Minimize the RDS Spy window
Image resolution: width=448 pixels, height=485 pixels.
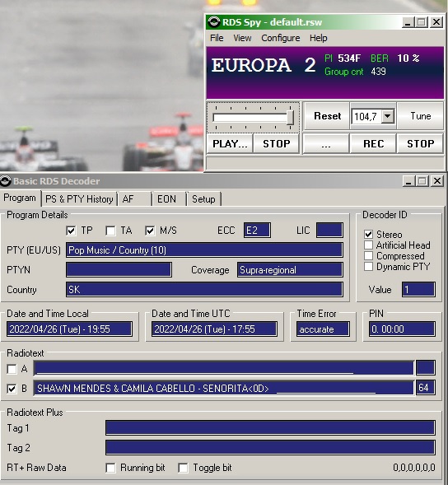click(408, 22)
